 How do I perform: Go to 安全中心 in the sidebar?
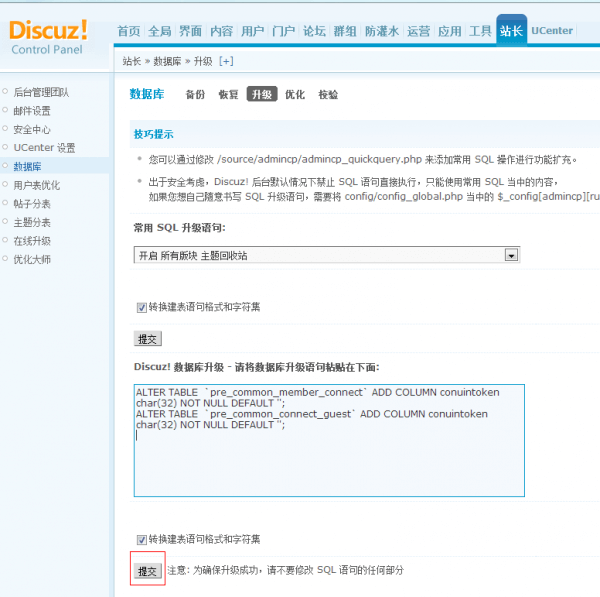pyautogui.click(x=32, y=129)
